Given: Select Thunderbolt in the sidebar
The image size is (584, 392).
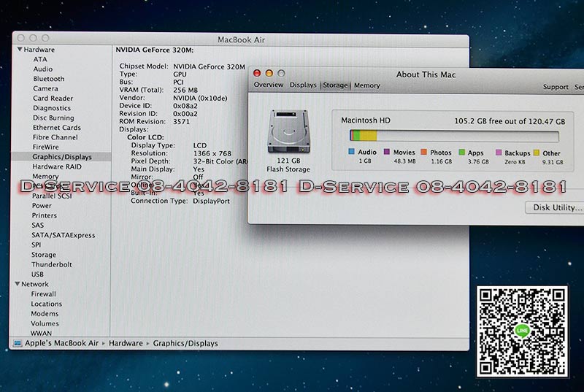Looking at the screenshot, I should click(x=52, y=264).
